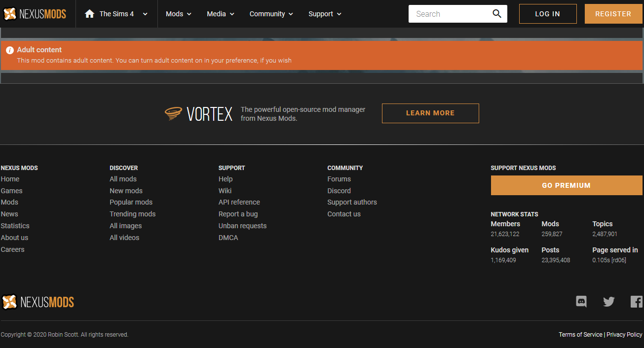The width and height of the screenshot is (644, 348).
Task: Open the Wiki link
Action: click(225, 191)
